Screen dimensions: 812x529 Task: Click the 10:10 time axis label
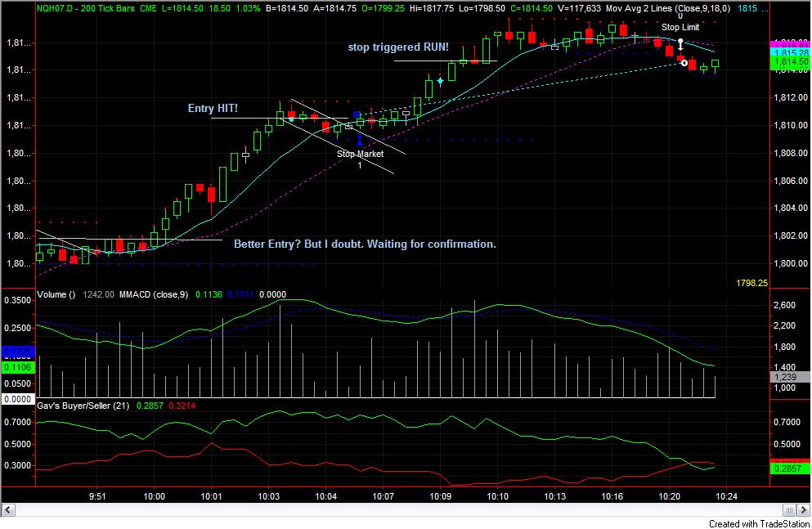pyautogui.click(x=497, y=496)
